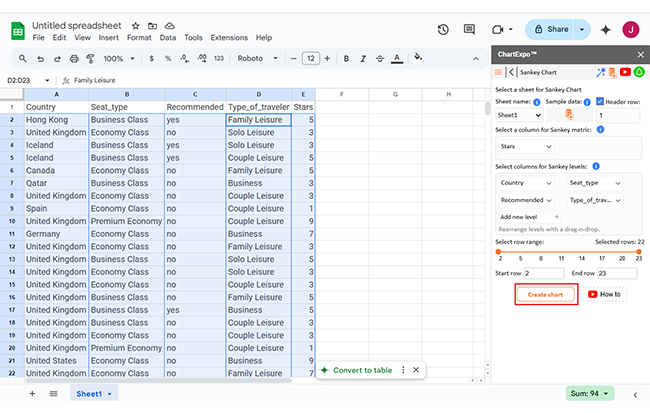Redo the last action
The width and height of the screenshot is (650, 413).
point(57,59)
